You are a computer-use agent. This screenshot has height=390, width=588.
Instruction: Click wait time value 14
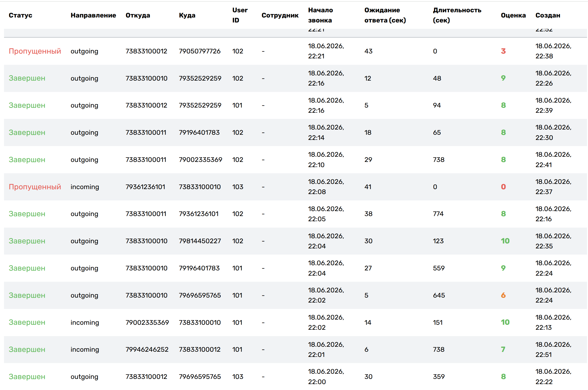(368, 322)
